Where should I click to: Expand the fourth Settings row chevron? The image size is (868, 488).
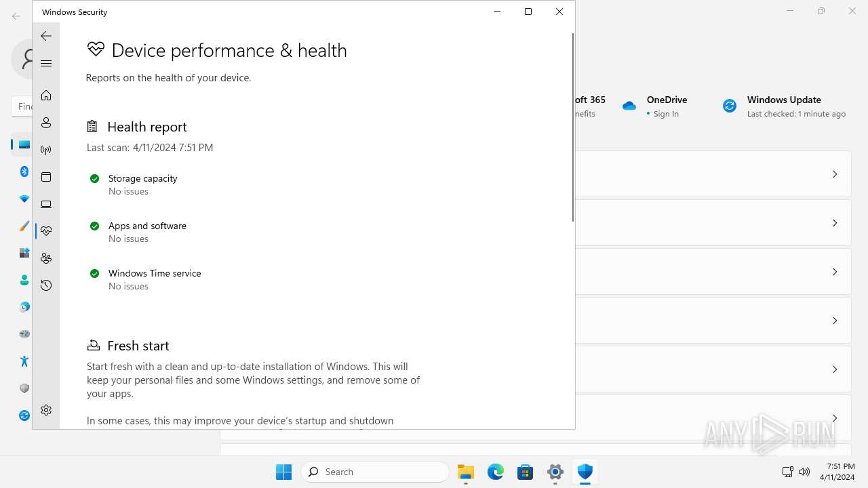coord(835,321)
